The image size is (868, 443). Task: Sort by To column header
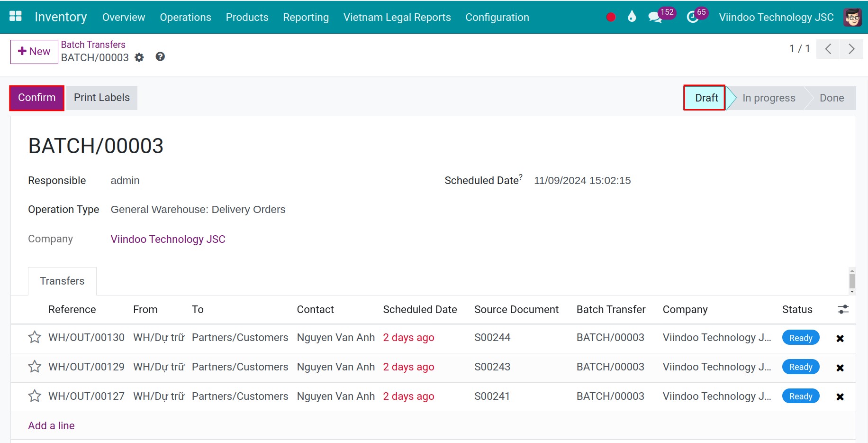[x=198, y=309]
